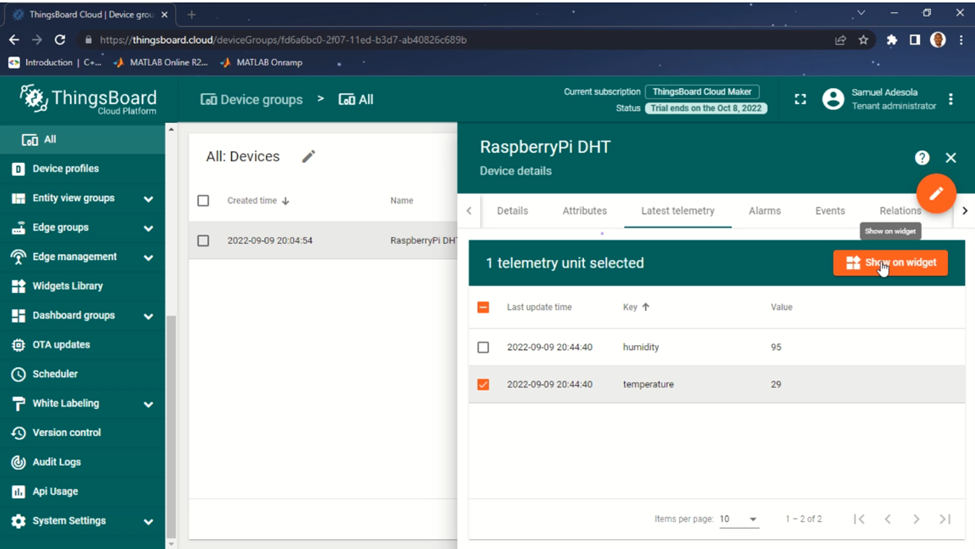Image resolution: width=975 pixels, height=549 pixels.
Task: Toggle select-all devices checkbox
Action: (x=203, y=201)
